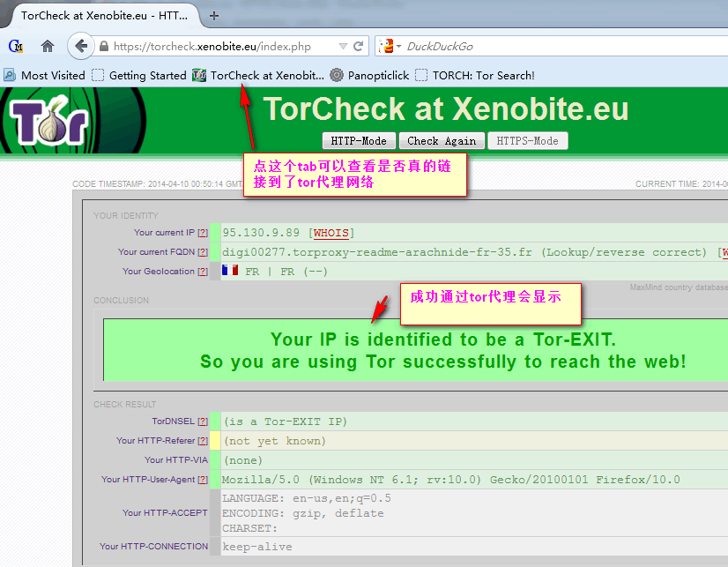The height and width of the screenshot is (567, 728).
Task: Click the 'ENCODING: gzip, deflate' line
Action: [302, 513]
